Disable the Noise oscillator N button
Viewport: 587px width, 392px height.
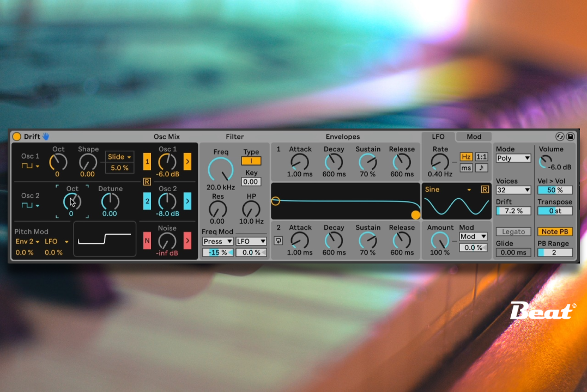pos(147,240)
